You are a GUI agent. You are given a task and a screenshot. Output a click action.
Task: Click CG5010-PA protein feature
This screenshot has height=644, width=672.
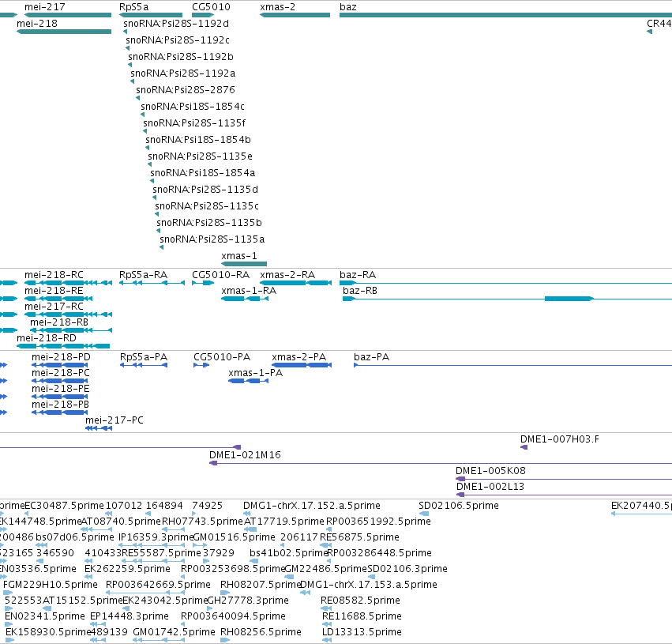(201, 365)
